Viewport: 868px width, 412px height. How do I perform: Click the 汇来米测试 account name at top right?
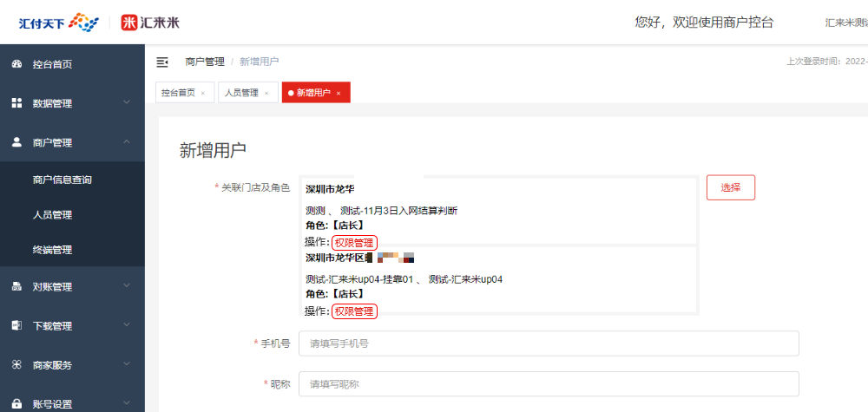pos(846,23)
